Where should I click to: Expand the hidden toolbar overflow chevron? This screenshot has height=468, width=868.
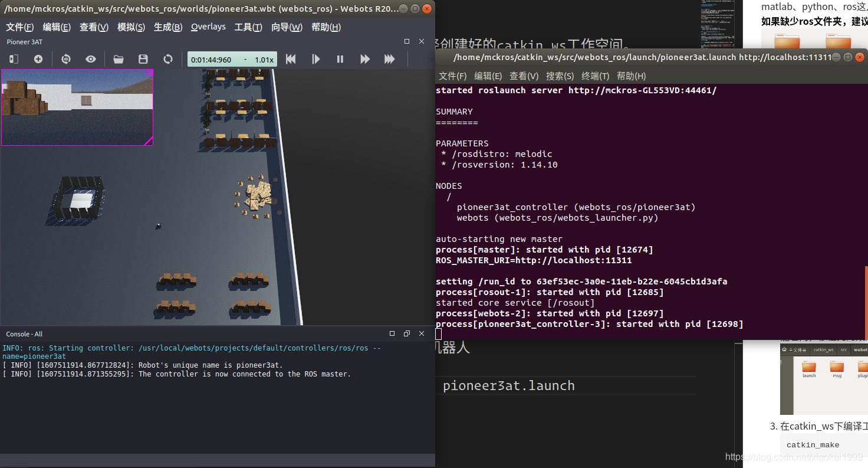pos(430,59)
